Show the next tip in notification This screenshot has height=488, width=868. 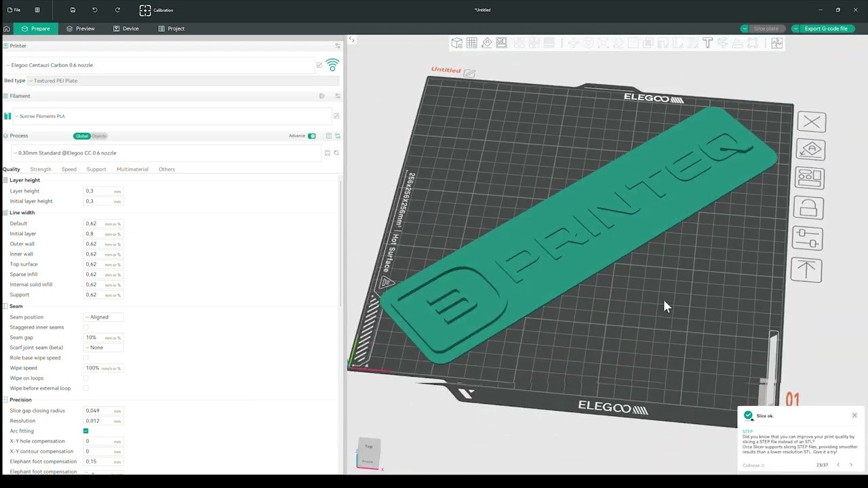851,465
